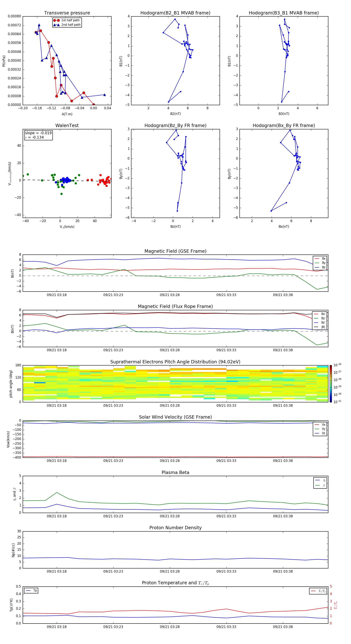351x644 pixels.
Task: Click the "Bx'" legend entry in Flux Rope panel
Action: point(320,314)
